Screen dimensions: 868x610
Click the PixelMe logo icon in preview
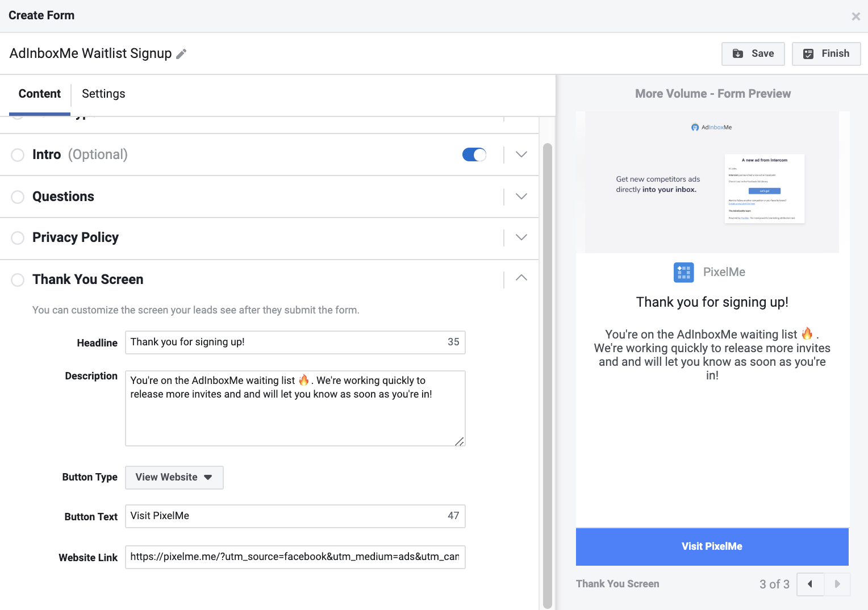click(683, 273)
